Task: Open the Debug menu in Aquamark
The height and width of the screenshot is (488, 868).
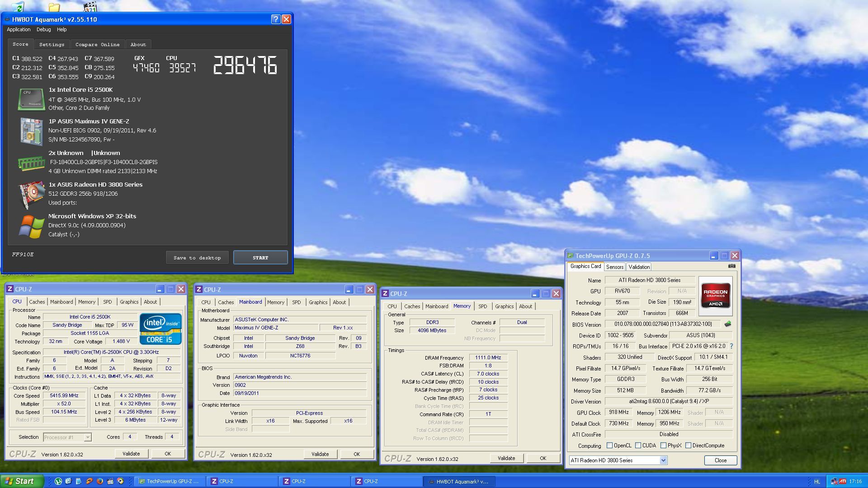Action: coord(43,29)
